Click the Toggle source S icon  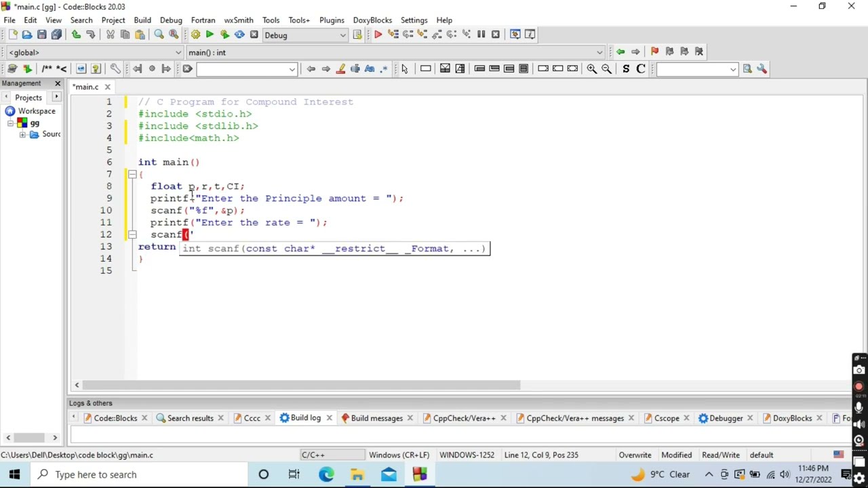[x=625, y=68]
